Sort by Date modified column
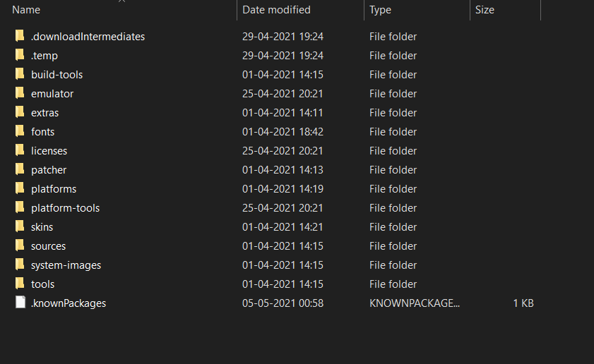594x364 pixels. tap(276, 10)
